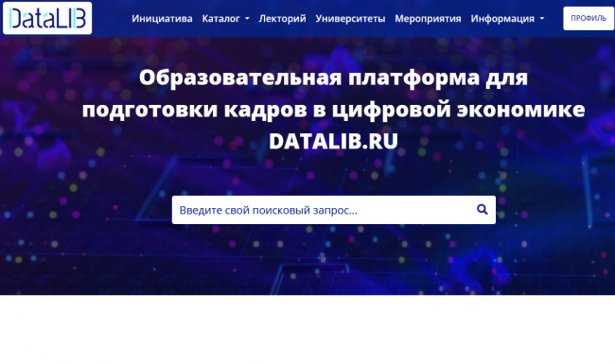615x364 pixels.
Task: Expand the Каталог dropdown arrow
Action: pyautogui.click(x=247, y=18)
